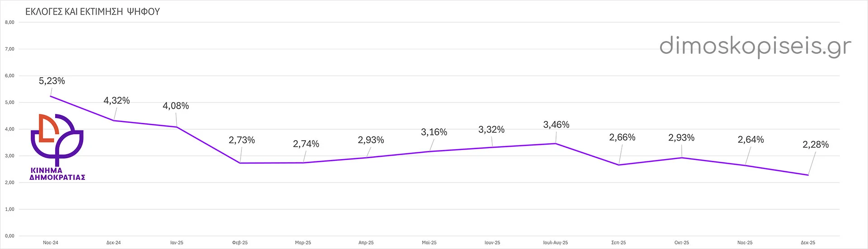Viewport: 868px width, 249px height.
Task: Click the Φεβ-25 axis label
Action: (240, 243)
